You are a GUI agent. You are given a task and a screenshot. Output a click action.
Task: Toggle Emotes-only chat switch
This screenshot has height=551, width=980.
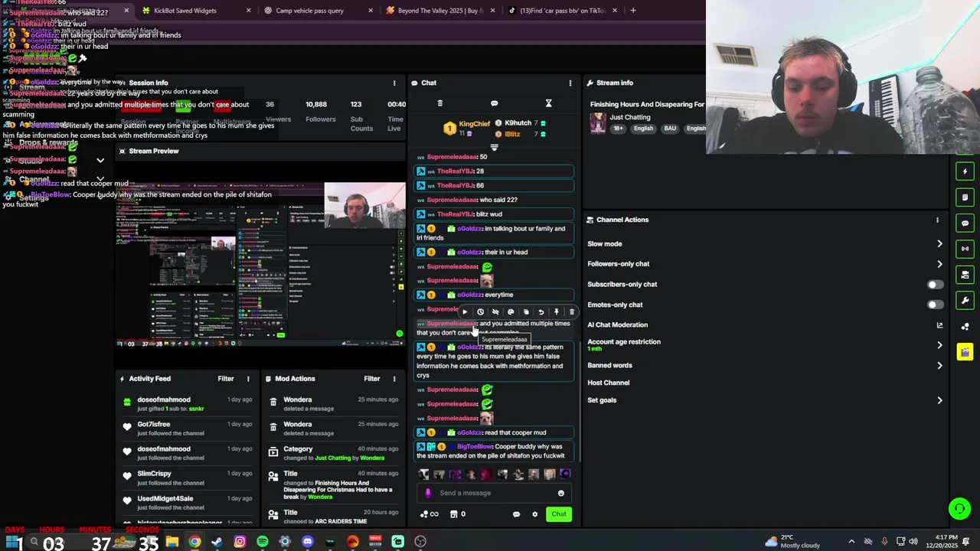pyautogui.click(x=935, y=305)
